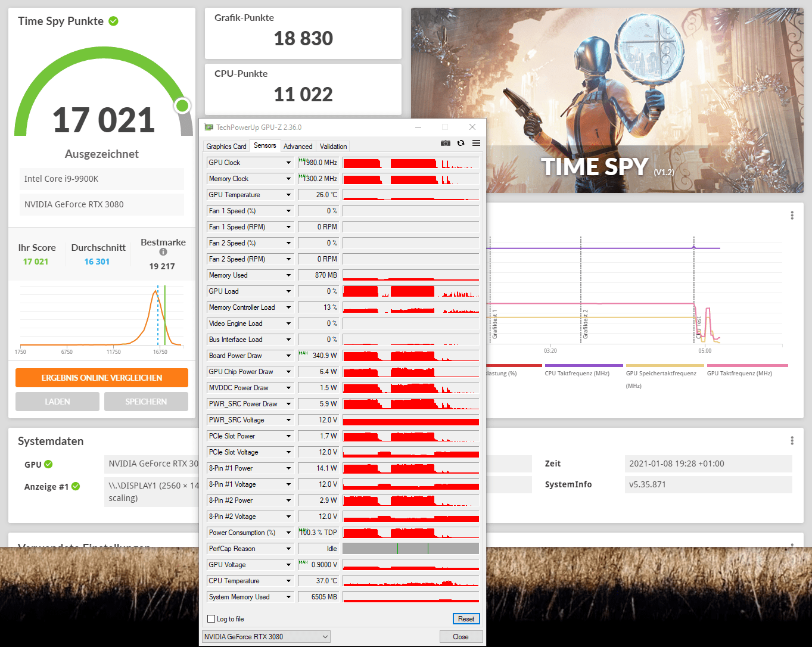This screenshot has height=647, width=812.
Task: Open the Systemdaten three-dot menu
Action: (792, 440)
